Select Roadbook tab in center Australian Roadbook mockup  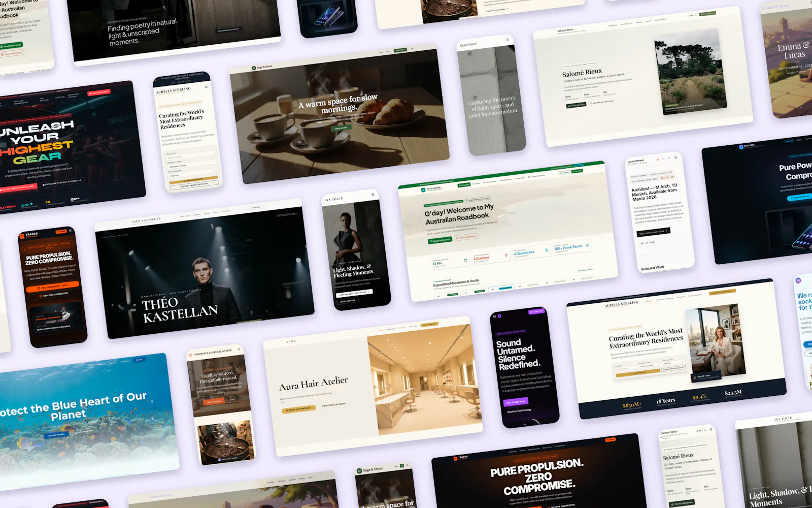(x=463, y=185)
